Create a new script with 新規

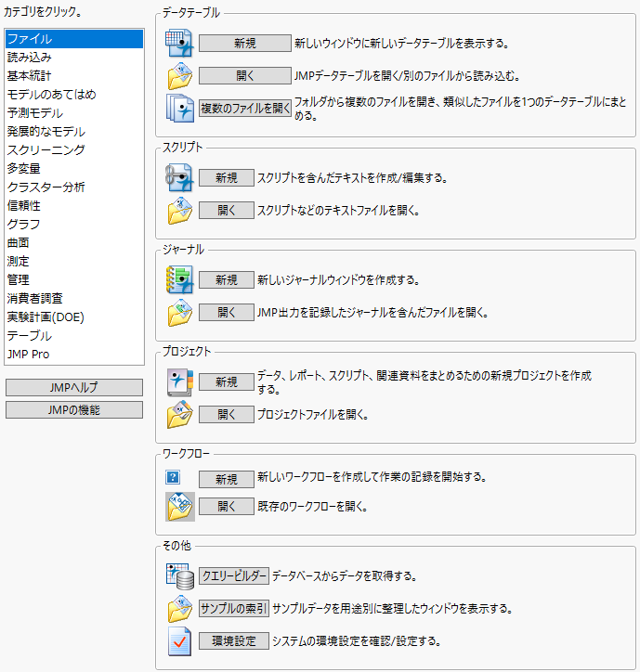[x=227, y=177]
